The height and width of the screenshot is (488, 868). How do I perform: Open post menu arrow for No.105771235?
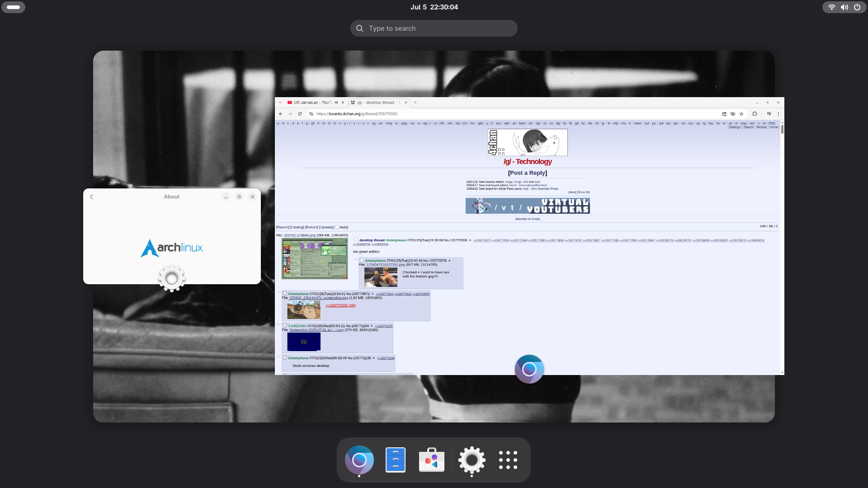click(x=374, y=358)
